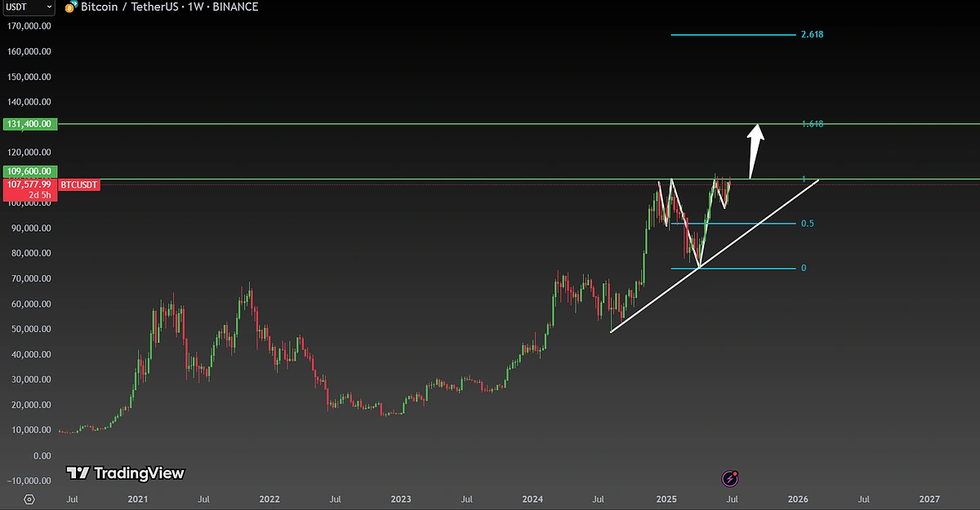
Task: Open chart settings hexagon gear icon
Action: coord(29,499)
